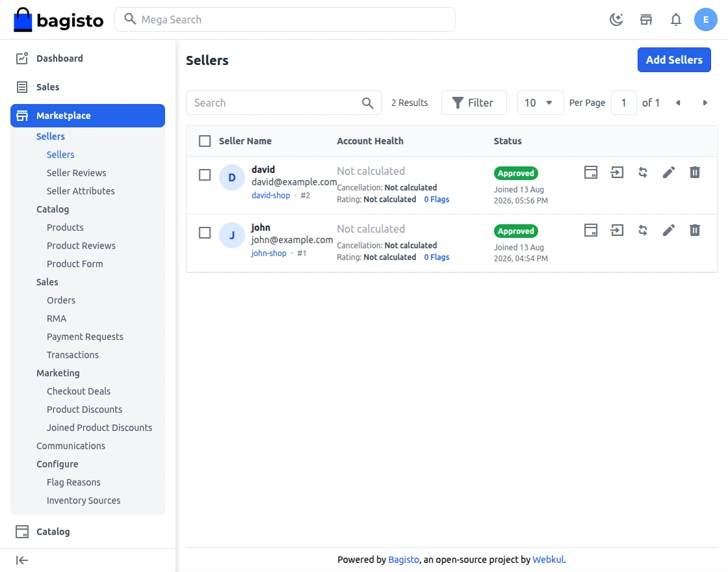Screen dimensions: 728x572
Task: Check the david row checkbox
Action: (205, 175)
